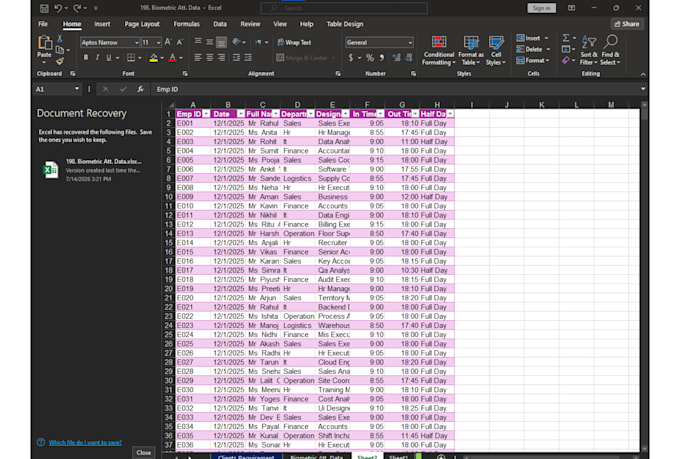
Task: Switch to the Clients Requirement sheet tab
Action: point(246,456)
